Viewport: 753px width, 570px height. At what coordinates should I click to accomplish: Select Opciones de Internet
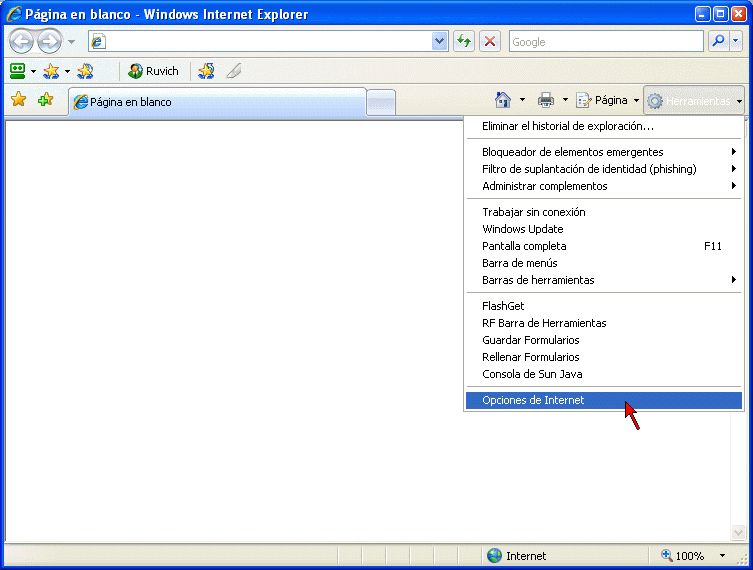pos(604,400)
